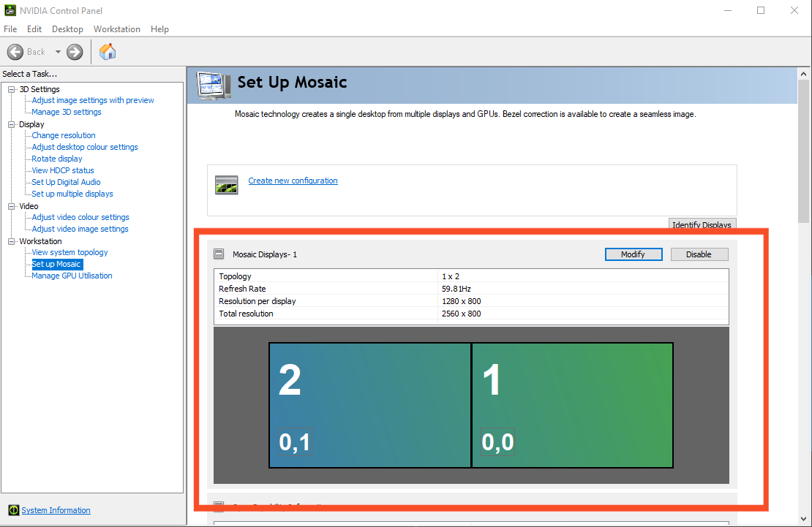The width and height of the screenshot is (812, 527).
Task: Open the Edit menu
Action: [34, 29]
